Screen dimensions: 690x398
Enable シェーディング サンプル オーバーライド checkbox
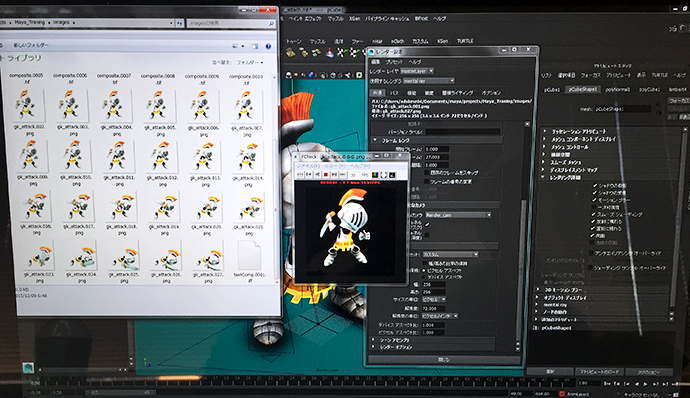(x=591, y=267)
